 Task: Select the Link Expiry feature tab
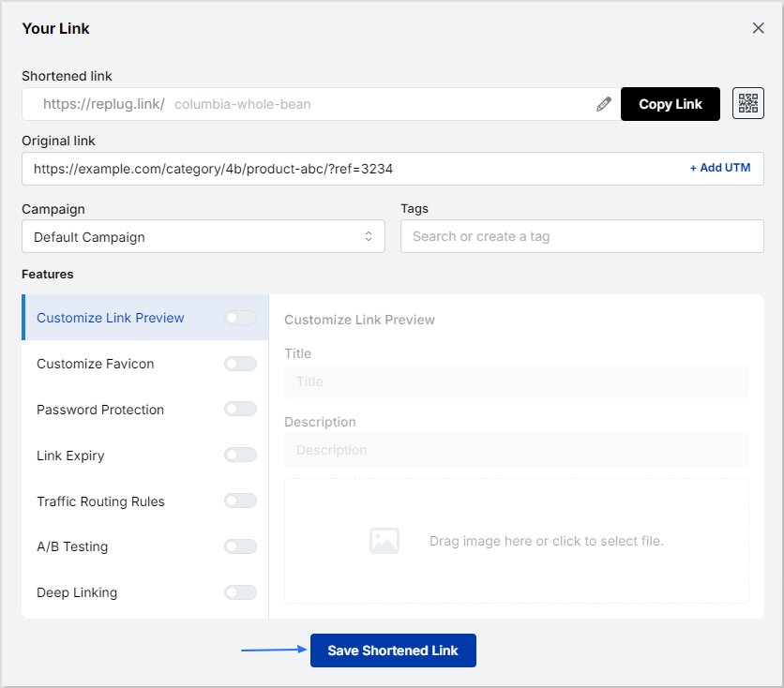point(145,456)
